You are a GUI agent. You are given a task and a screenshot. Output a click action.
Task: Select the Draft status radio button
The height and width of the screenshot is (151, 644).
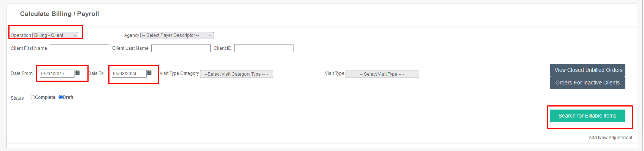(60, 97)
